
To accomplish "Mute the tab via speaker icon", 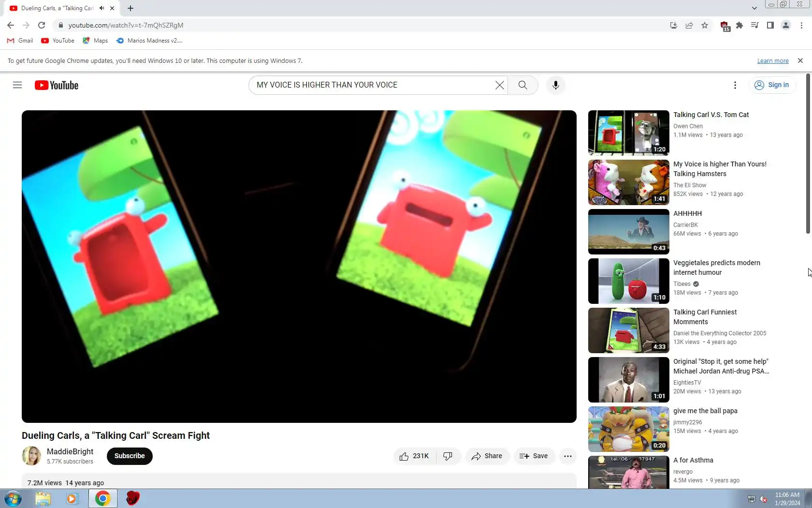I will pyautogui.click(x=101, y=8).
